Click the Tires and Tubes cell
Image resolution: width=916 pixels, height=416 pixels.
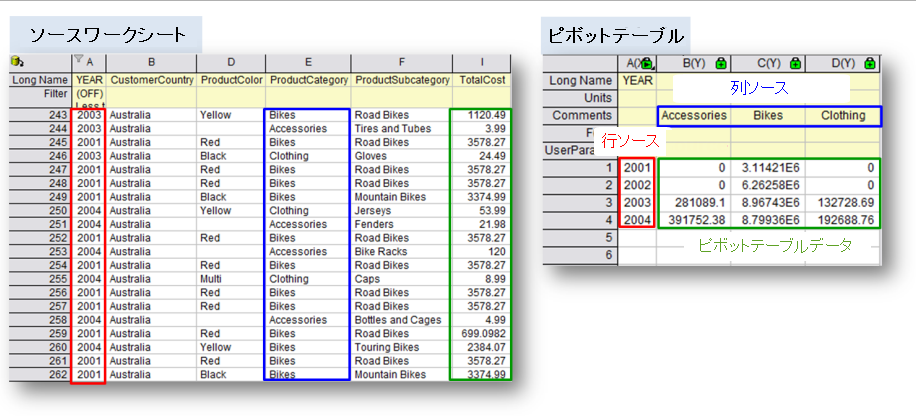[x=401, y=129]
